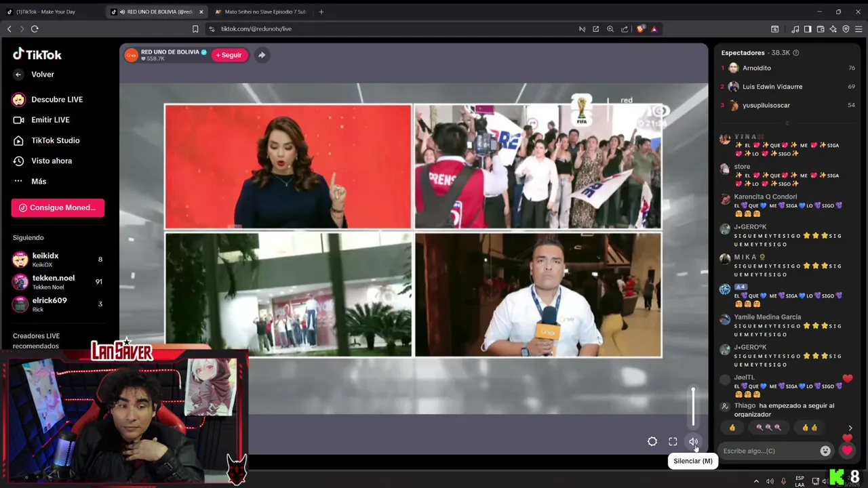868x488 pixels.
Task: Open a new browser tab
Action: tap(321, 12)
